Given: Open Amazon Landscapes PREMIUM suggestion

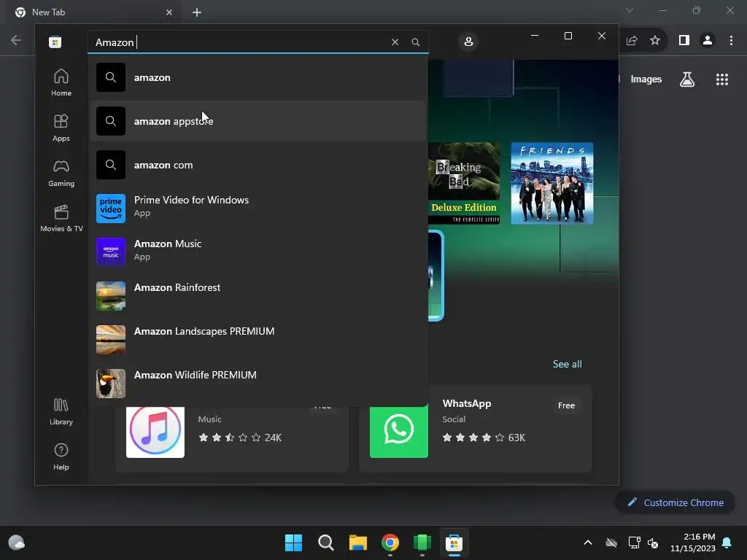Looking at the screenshot, I should [x=258, y=339].
